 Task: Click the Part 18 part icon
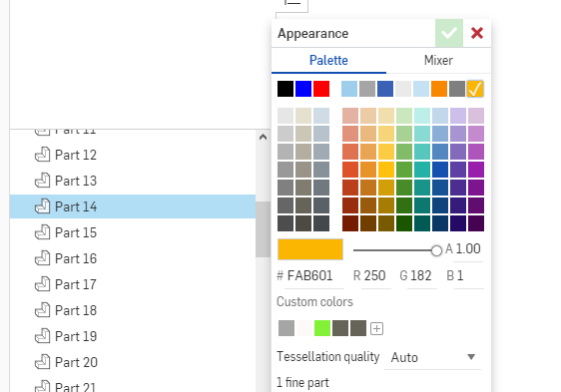click(42, 310)
